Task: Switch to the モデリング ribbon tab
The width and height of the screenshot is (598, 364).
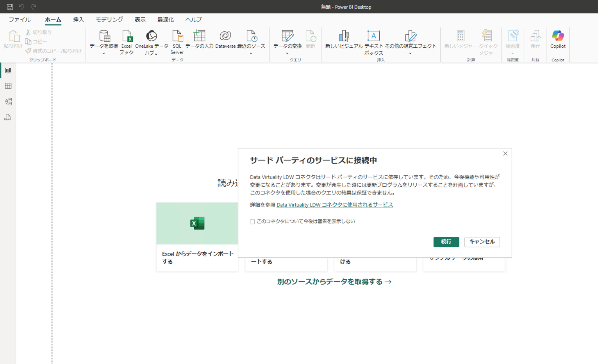Action: 109,20
